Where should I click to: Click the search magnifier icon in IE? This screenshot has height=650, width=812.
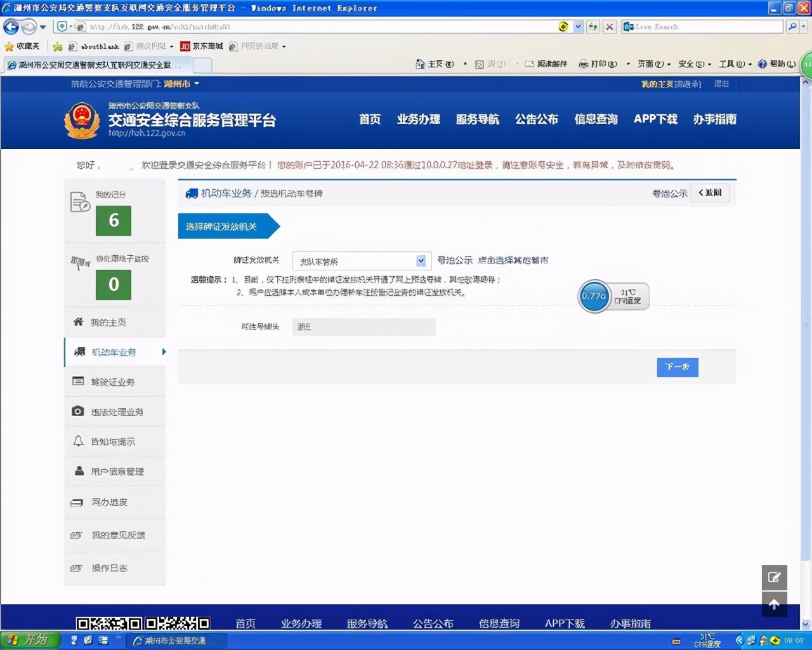(792, 27)
